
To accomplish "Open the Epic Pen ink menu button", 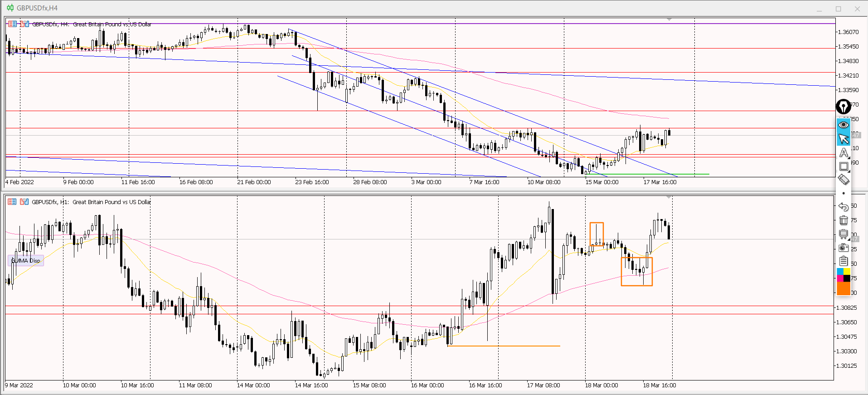I will [x=843, y=107].
